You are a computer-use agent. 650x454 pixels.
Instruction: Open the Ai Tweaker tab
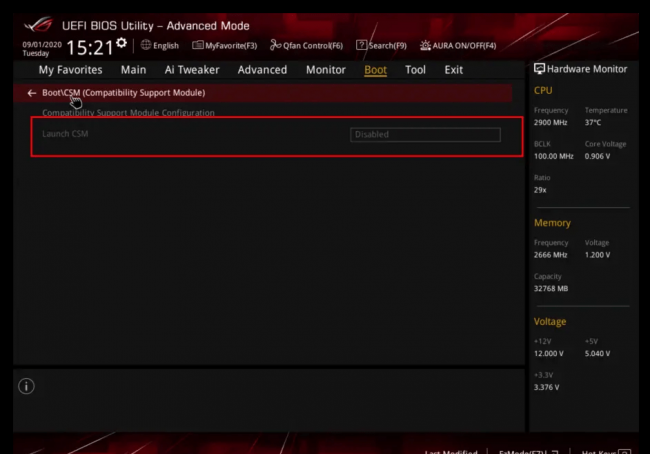tap(192, 70)
